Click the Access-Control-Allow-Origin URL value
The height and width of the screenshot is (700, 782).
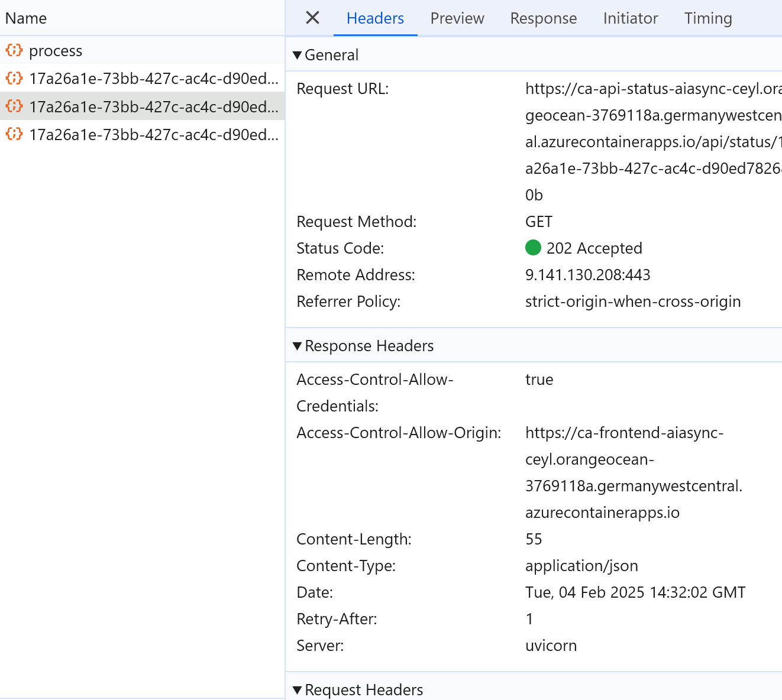click(634, 472)
